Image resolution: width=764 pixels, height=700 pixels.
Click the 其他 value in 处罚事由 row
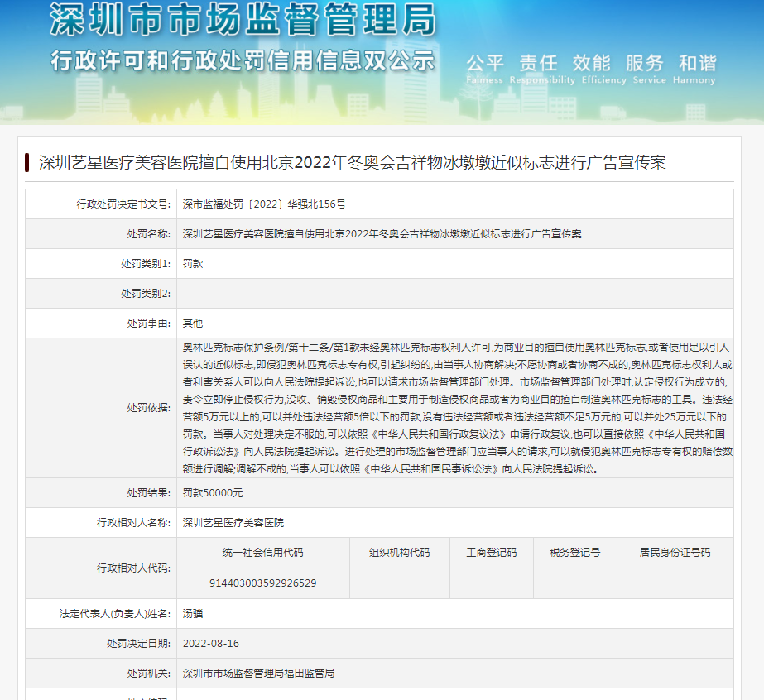point(192,324)
